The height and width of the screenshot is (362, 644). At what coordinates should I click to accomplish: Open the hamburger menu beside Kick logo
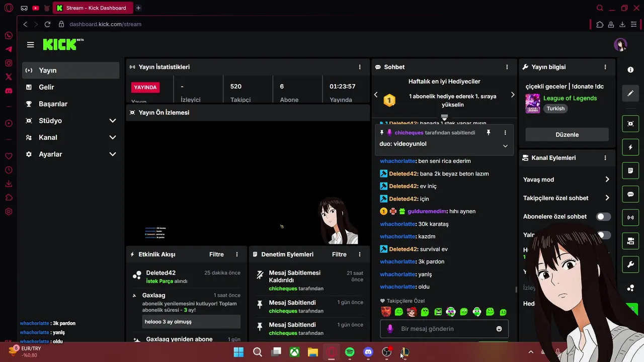(x=31, y=45)
